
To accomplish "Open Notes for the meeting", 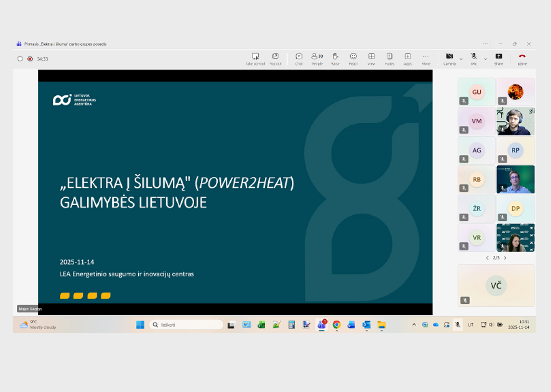I will tap(390, 58).
